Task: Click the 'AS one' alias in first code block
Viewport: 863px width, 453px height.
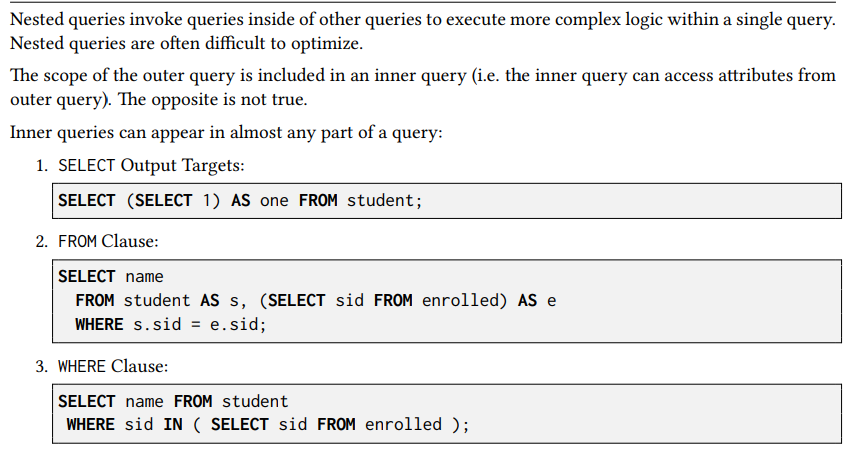Action: [260, 200]
